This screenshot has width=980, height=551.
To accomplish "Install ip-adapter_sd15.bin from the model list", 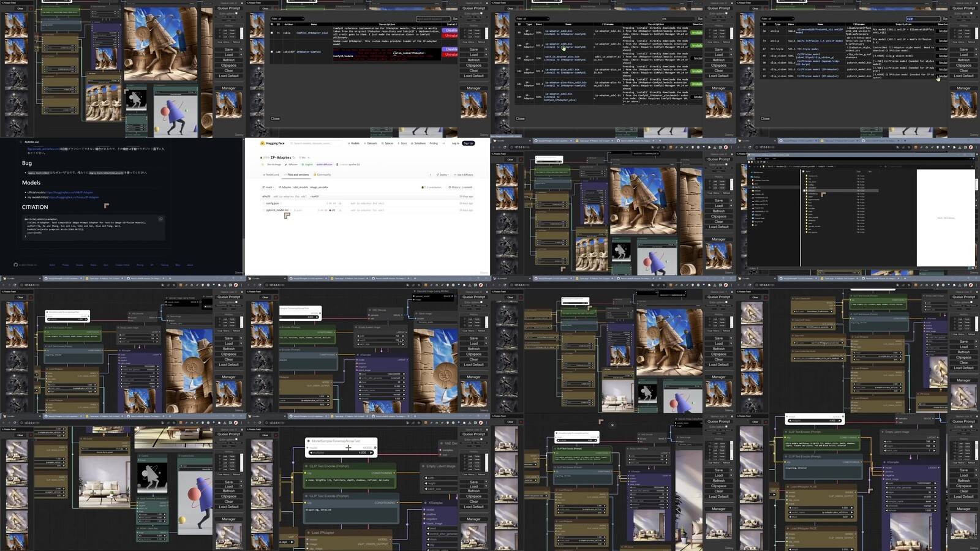I will pos(697,45).
